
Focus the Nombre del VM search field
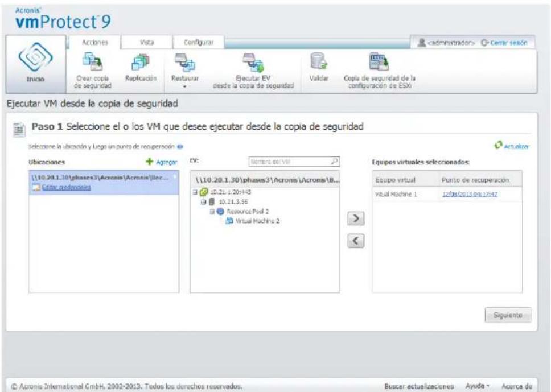point(290,162)
